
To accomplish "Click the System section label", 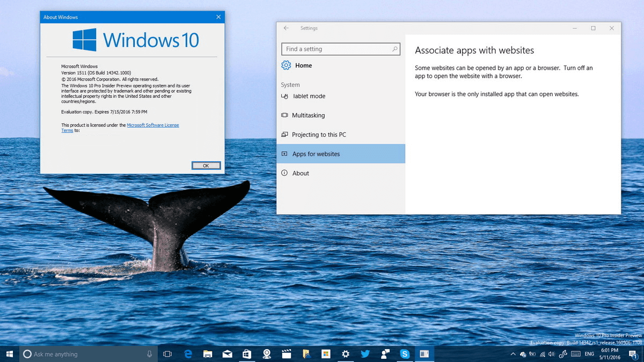I will coord(290,85).
